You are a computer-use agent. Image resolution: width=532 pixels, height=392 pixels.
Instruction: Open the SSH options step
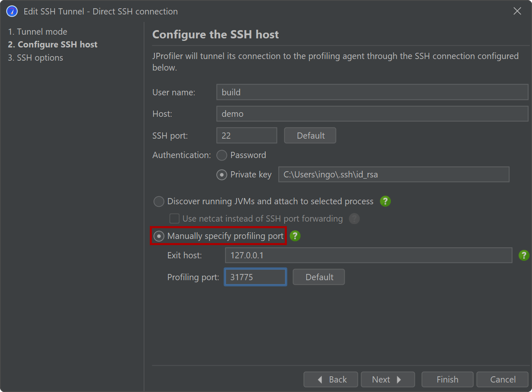pyautogui.click(x=35, y=58)
